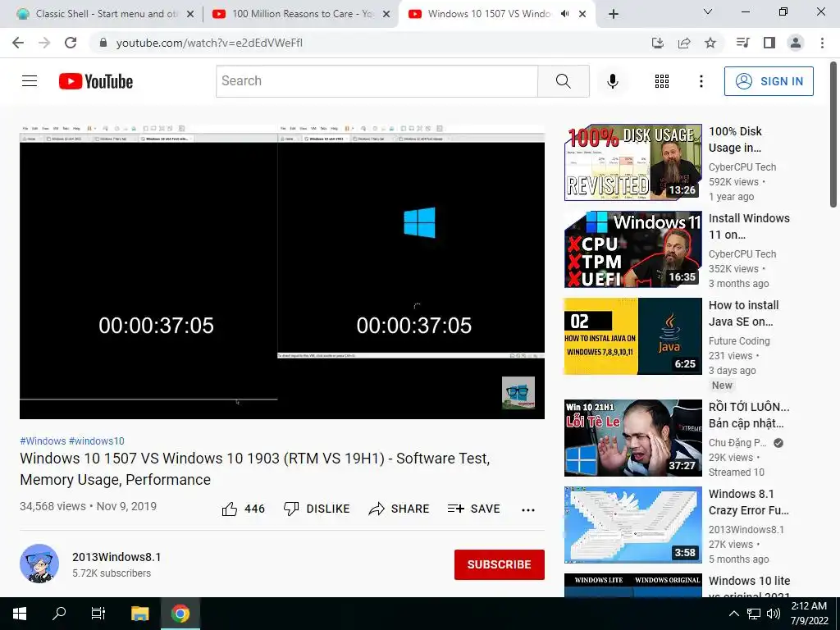Click the video player area
840x630 pixels.
click(x=282, y=272)
